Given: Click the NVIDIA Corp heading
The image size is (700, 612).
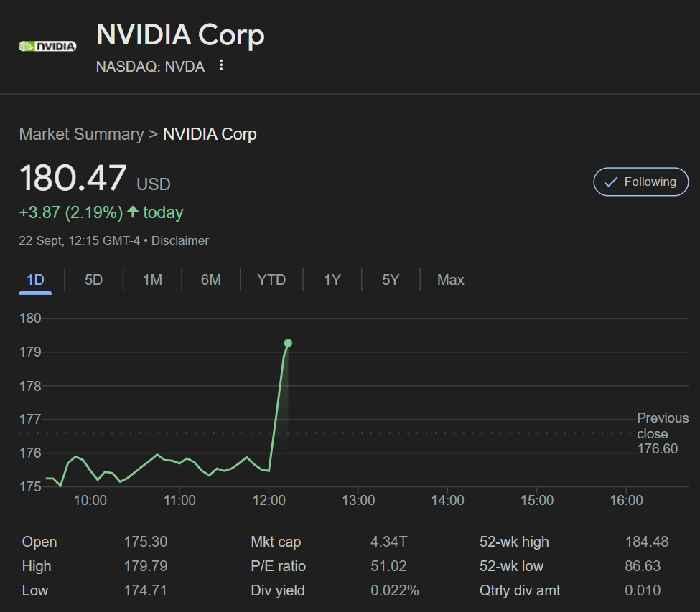Looking at the screenshot, I should pyautogui.click(x=180, y=34).
